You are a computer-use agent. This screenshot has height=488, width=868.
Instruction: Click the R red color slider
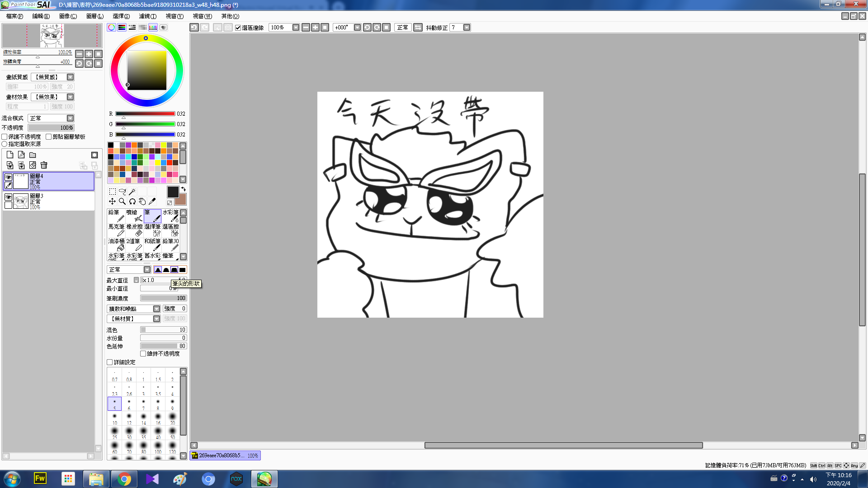[x=145, y=114]
